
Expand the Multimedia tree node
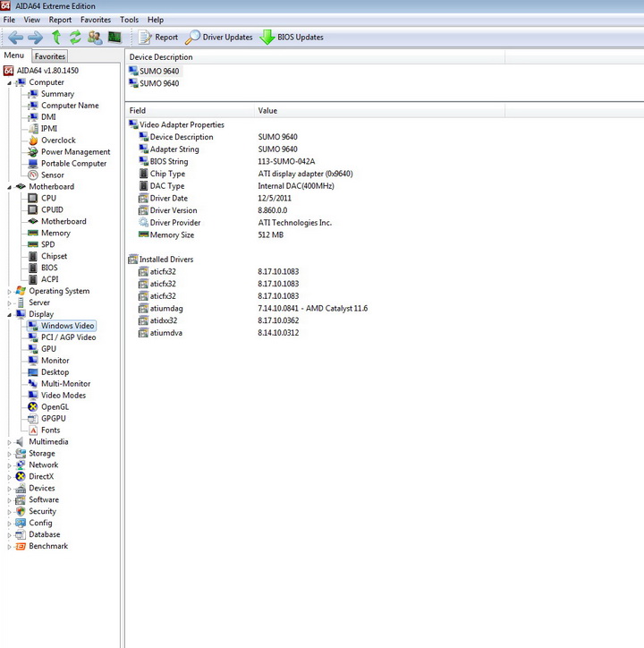click(9, 442)
